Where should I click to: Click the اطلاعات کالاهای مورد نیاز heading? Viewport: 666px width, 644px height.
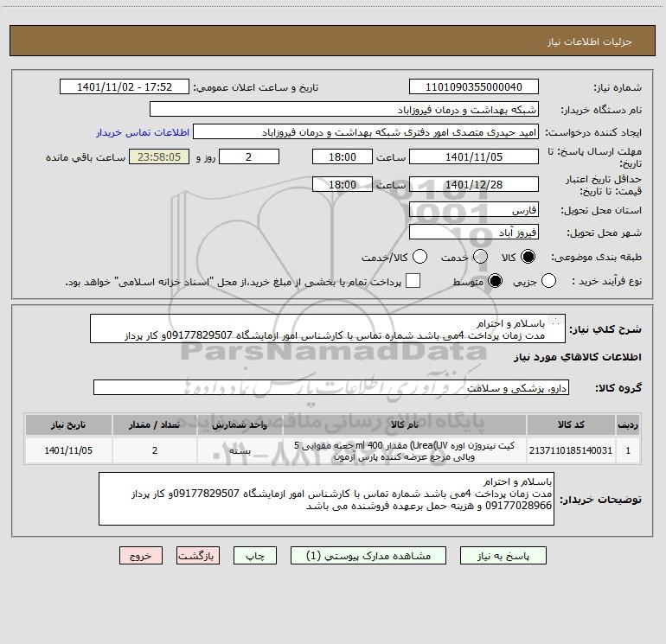click(578, 357)
